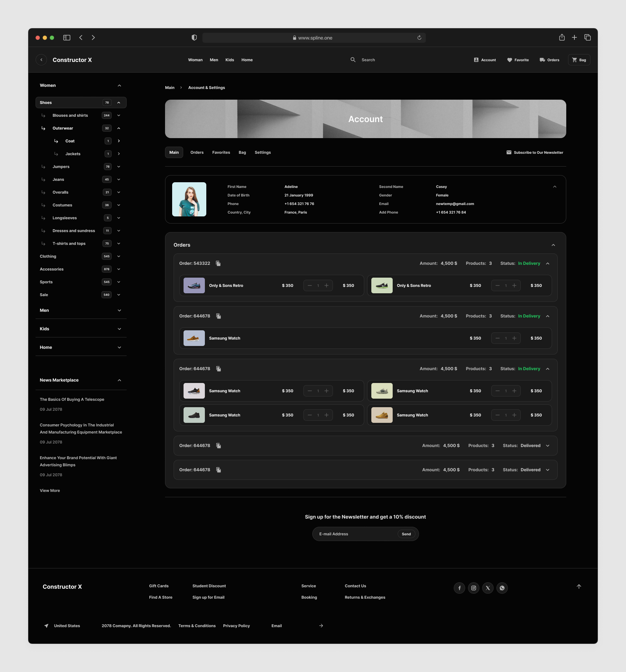
Task: Open the Returns & Exchanges link
Action: click(x=365, y=597)
